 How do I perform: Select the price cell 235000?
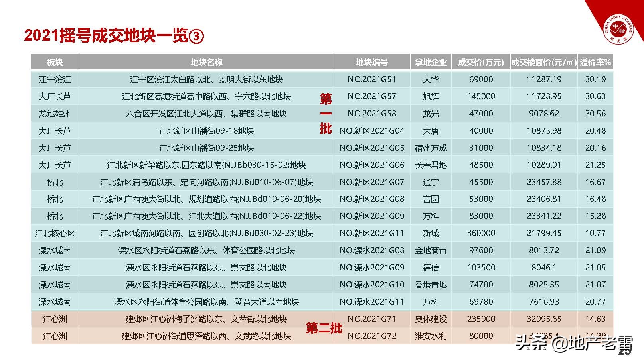(x=481, y=319)
